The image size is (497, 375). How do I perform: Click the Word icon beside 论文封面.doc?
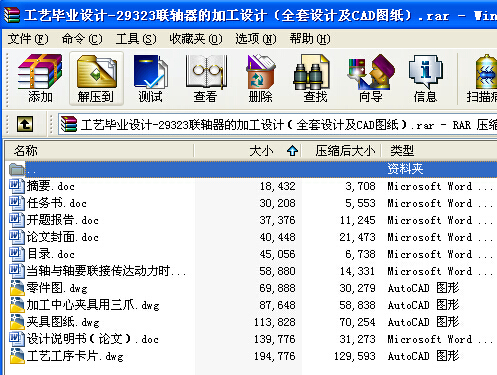pyautogui.click(x=17, y=237)
